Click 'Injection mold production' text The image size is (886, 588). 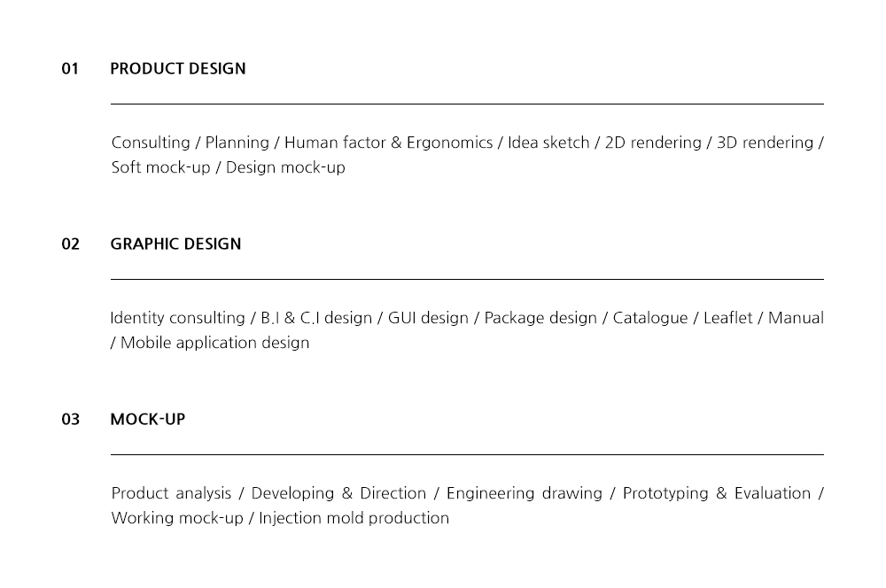pyautogui.click(x=354, y=518)
